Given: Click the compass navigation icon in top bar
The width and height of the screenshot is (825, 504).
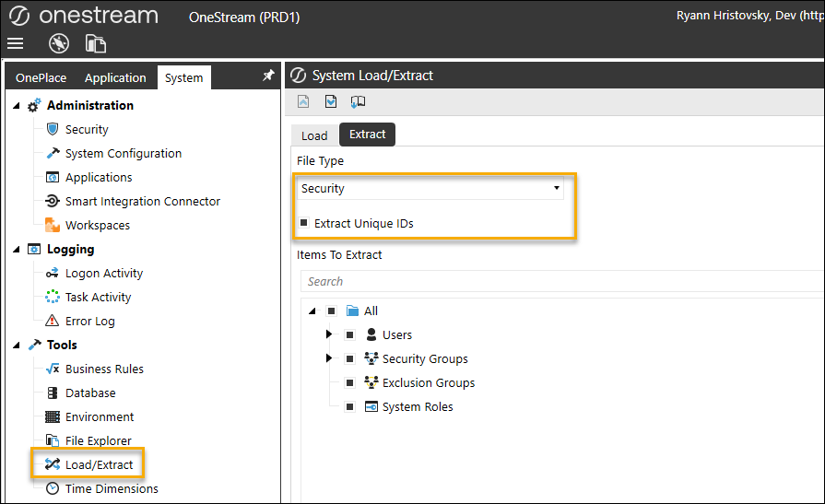Looking at the screenshot, I should [x=59, y=43].
